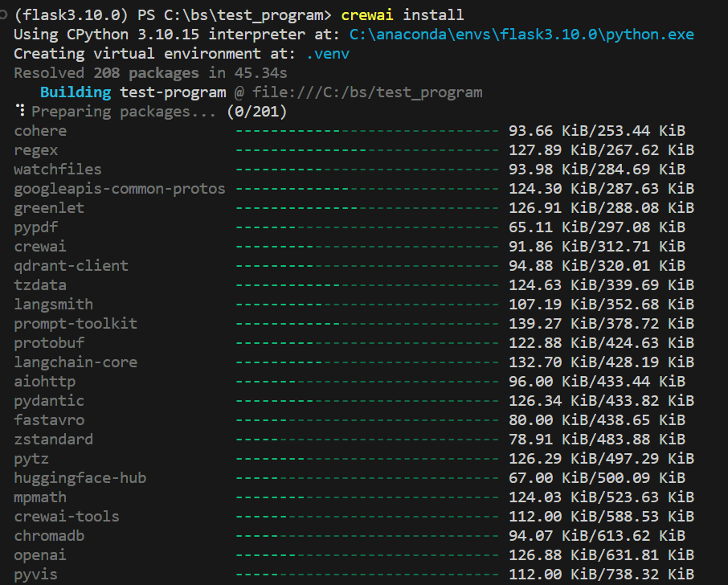Click the regex download progress bar
The image size is (728, 585).
pyautogui.click(x=367, y=150)
